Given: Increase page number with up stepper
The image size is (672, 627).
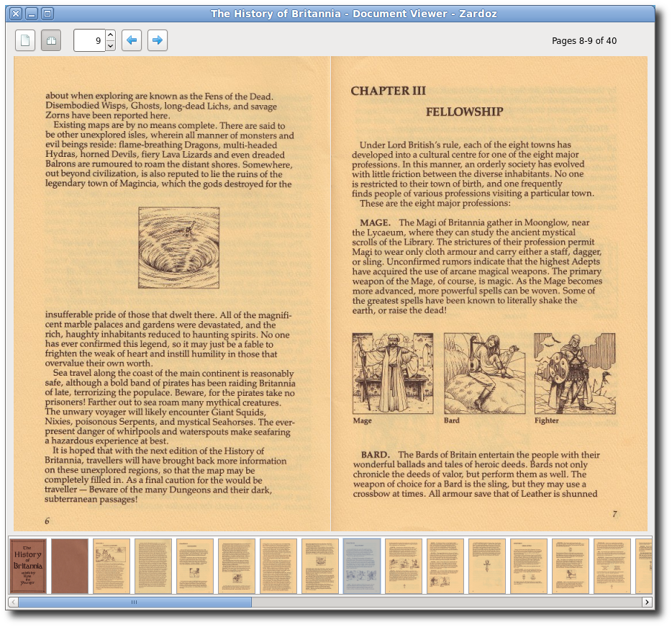Looking at the screenshot, I should click(x=110, y=35).
